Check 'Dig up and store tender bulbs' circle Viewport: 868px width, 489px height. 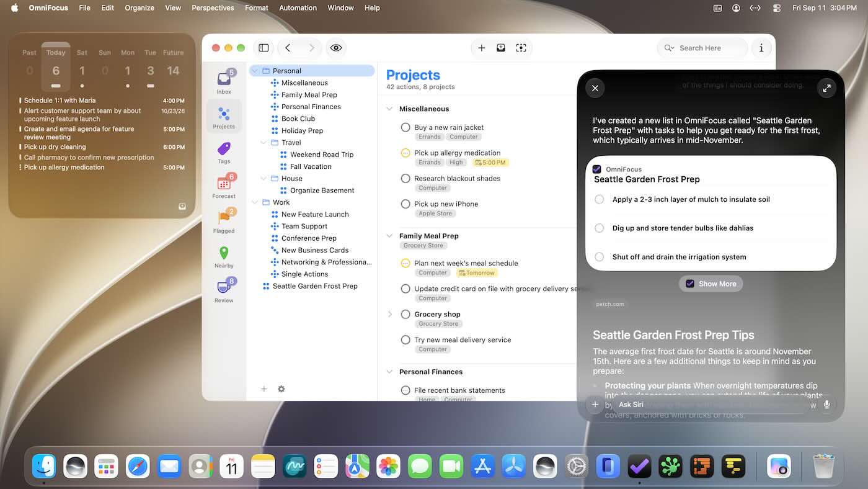599,228
